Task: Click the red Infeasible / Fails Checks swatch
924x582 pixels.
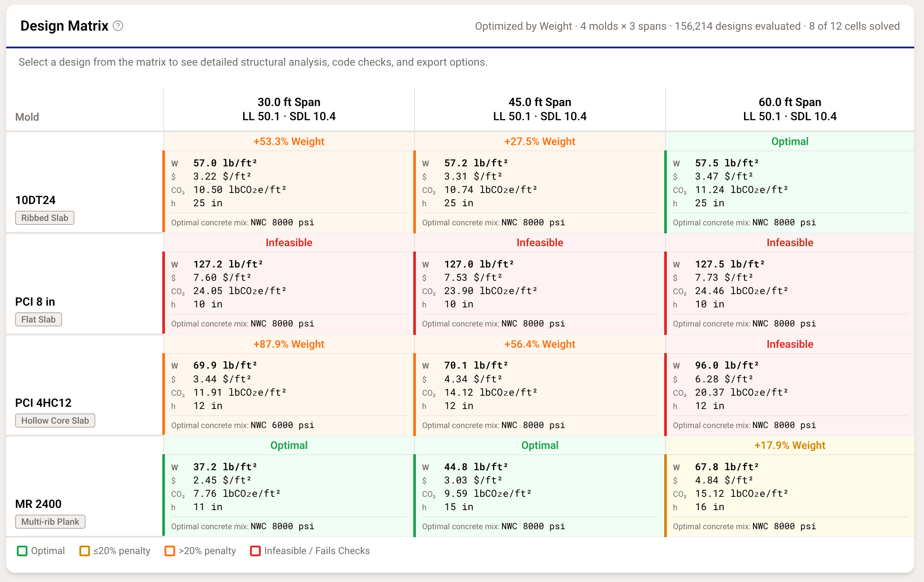Action: click(255, 551)
